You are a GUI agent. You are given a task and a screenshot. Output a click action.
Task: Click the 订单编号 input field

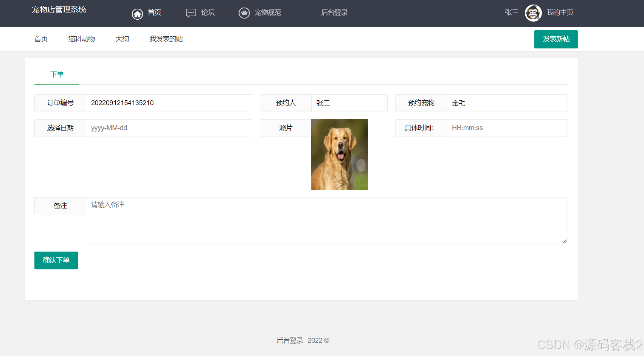[169, 103]
